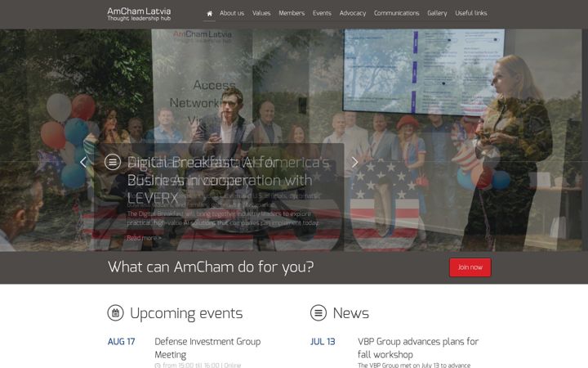Select the JUL 13 news date
This screenshot has width=588, height=368.
(323, 342)
